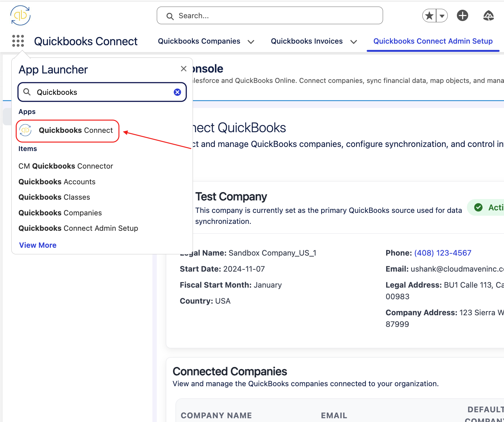Expand the Quickbooks Invoices tab chevron
Screen dimensions: 504x422
pyautogui.click(x=353, y=41)
